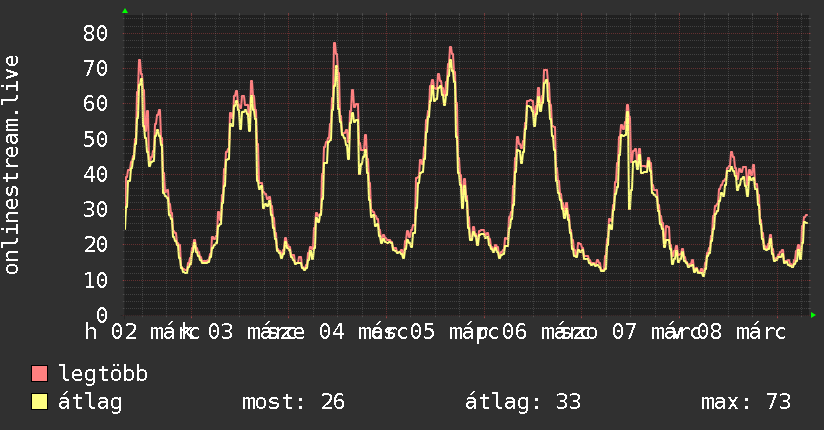Click the green arrow ending the x-axis
The width and height of the screenshot is (824, 430).
click(813, 315)
